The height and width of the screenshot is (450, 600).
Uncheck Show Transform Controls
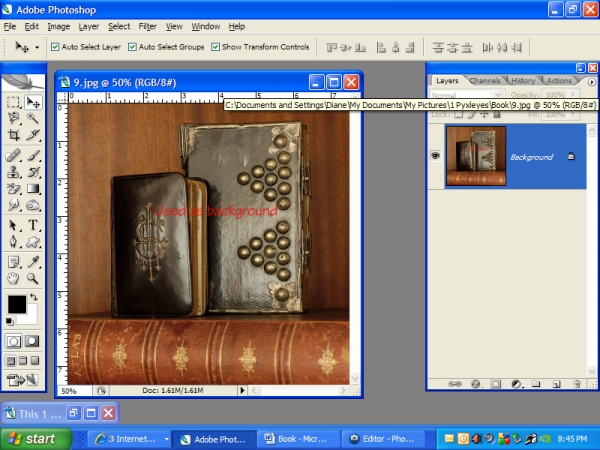(x=215, y=47)
